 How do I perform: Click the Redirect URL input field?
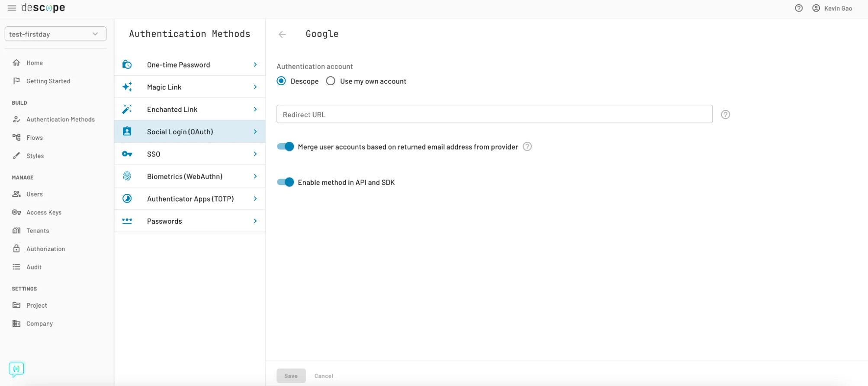[494, 114]
